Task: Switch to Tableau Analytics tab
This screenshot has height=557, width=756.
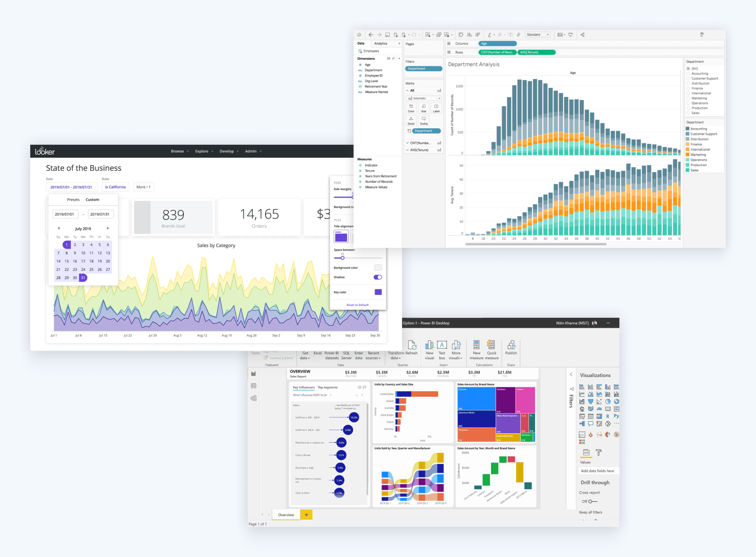Action: click(x=381, y=43)
